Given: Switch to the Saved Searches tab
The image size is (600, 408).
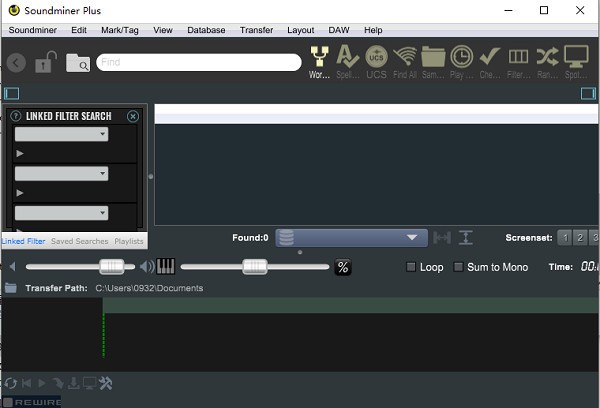Looking at the screenshot, I should point(79,241).
